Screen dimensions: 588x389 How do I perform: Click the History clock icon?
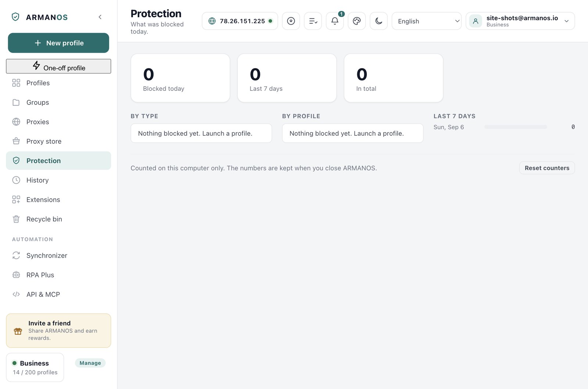16,180
